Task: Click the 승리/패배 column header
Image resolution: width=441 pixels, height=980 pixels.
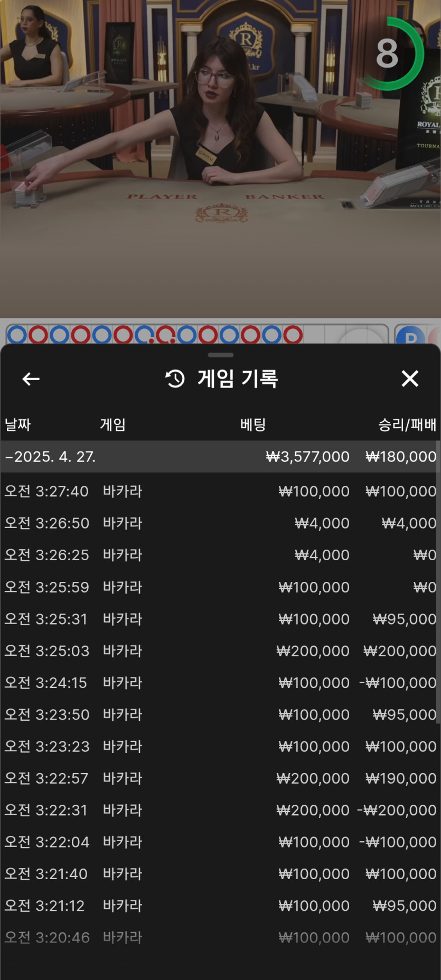Action: pyautogui.click(x=407, y=425)
